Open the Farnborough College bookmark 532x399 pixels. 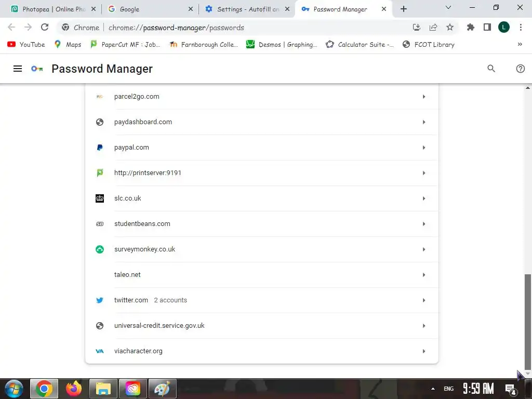tap(204, 45)
